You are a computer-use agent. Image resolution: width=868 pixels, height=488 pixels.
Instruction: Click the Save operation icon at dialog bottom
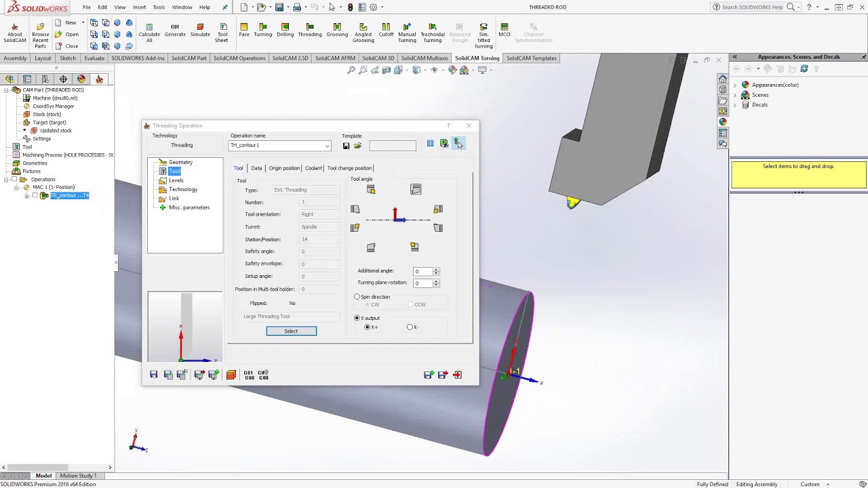pyautogui.click(x=154, y=374)
